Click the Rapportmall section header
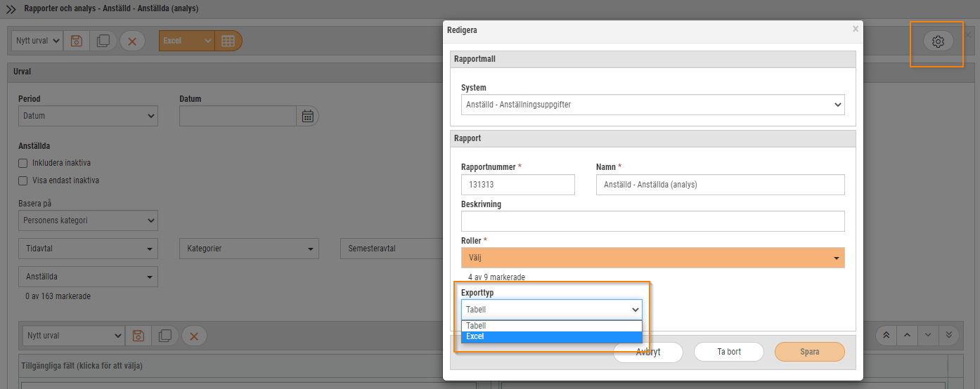Image resolution: width=980 pixels, height=389 pixels. click(652, 59)
